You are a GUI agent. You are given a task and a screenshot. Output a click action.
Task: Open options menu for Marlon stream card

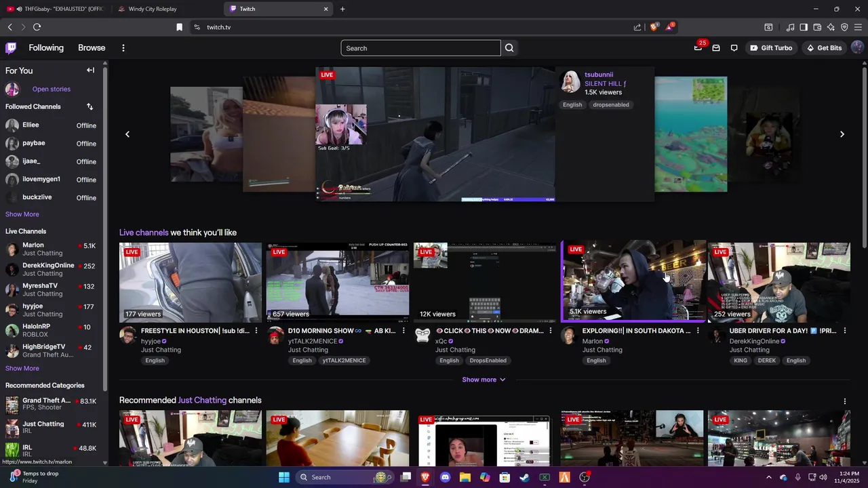pyautogui.click(x=698, y=331)
